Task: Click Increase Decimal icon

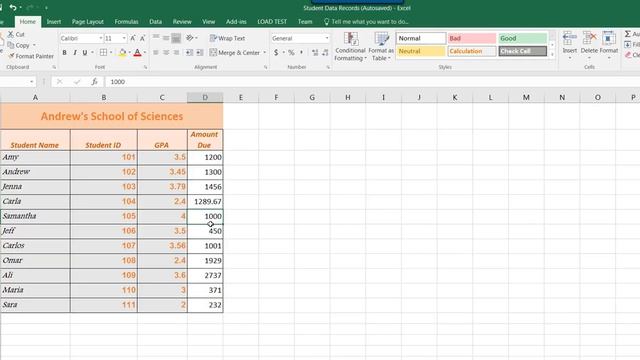Action: 315,53
